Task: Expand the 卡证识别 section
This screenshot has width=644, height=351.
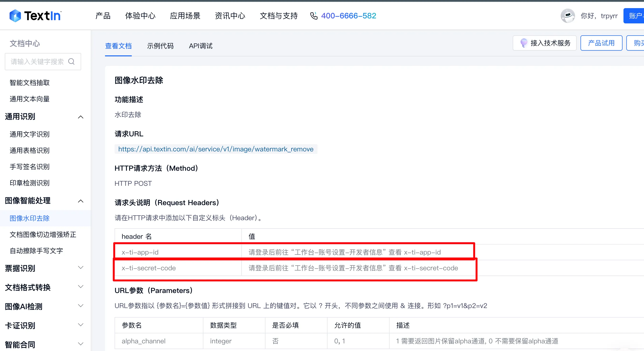Action: [80, 325]
